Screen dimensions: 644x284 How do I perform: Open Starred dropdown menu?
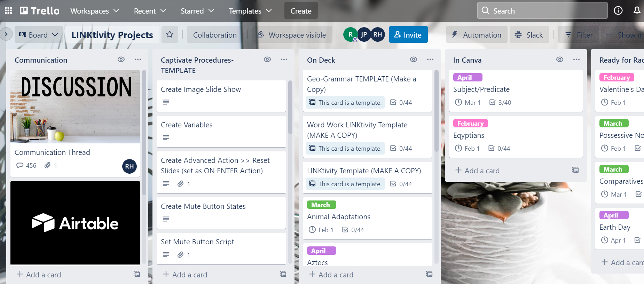pos(197,11)
